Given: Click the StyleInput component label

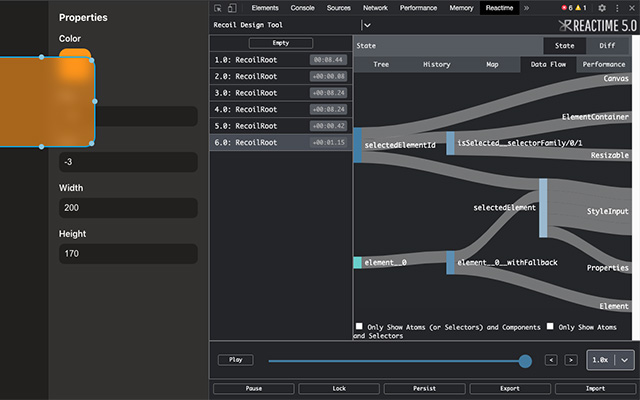Looking at the screenshot, I should [607, 211].
